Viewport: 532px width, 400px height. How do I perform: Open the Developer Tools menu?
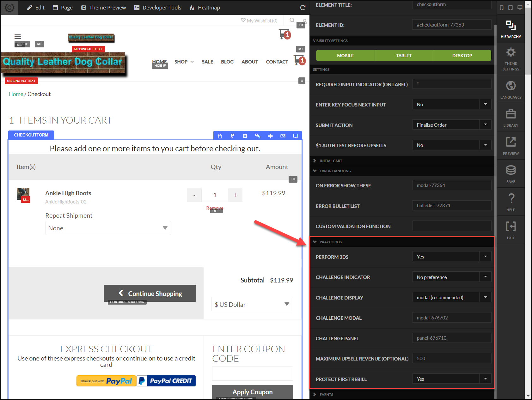tap(158, 8)
